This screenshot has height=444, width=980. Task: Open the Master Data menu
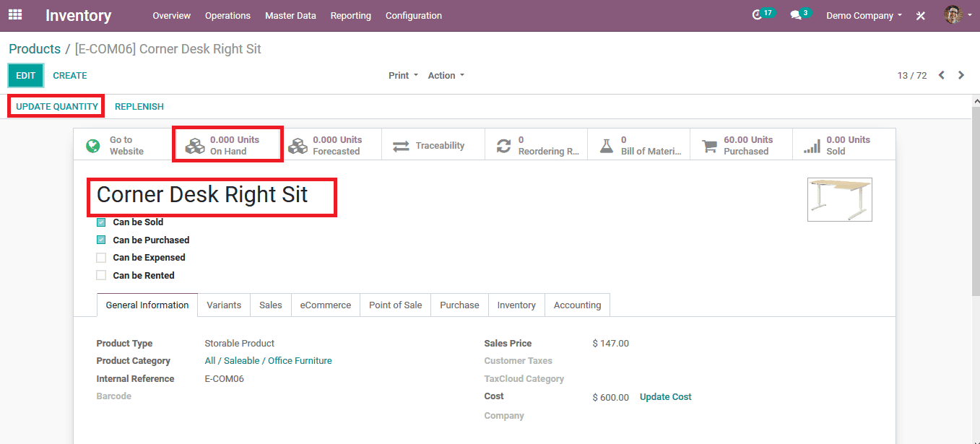[x=290, y=15]
